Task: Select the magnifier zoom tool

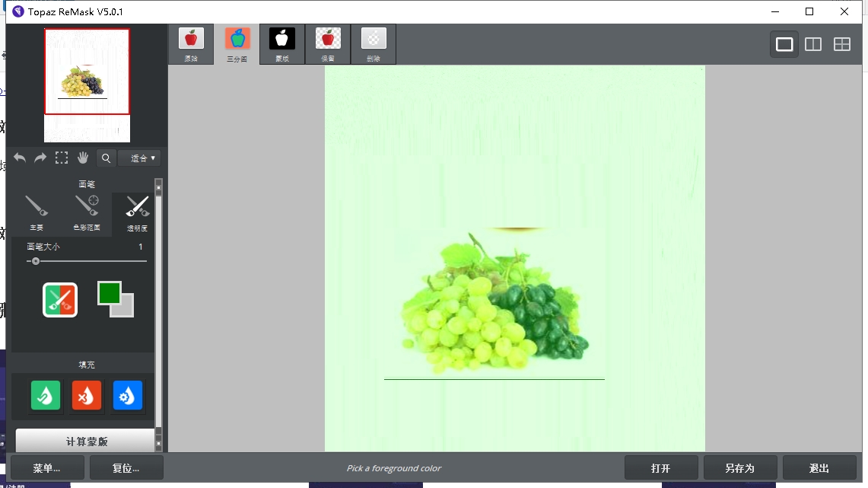Action: (106, 158)
